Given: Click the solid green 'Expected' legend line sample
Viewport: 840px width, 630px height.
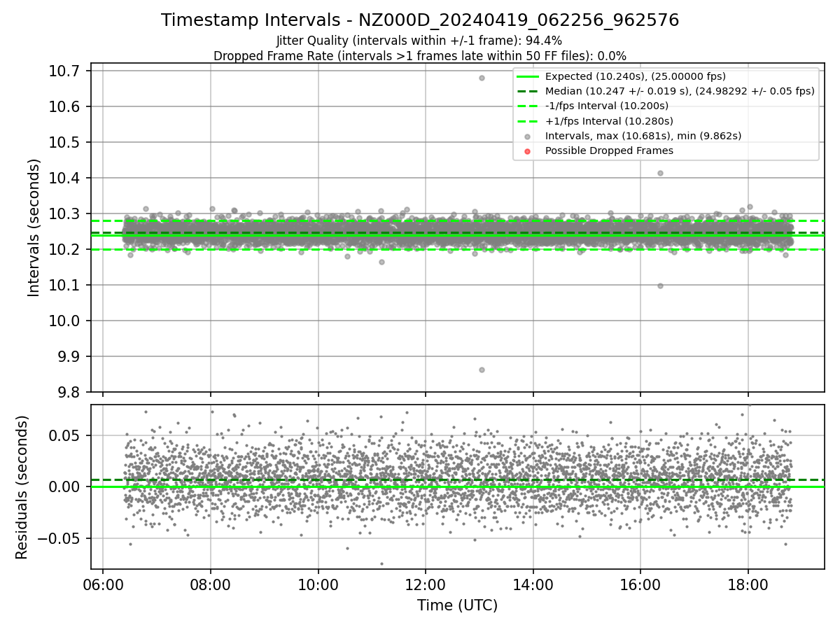Looking at the screenshot, I should (528, 77).
